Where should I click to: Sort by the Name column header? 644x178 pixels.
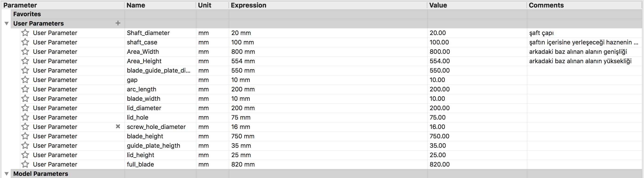[160, 5]
